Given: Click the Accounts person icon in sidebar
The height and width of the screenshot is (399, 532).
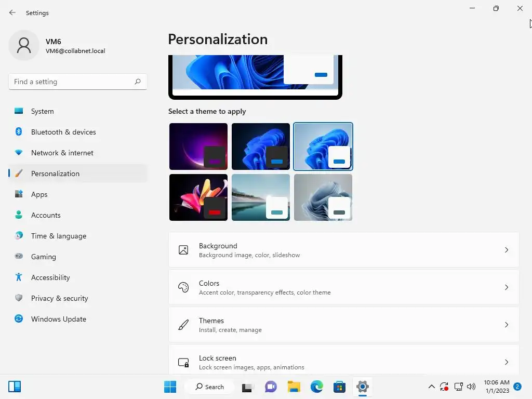Looking at the screenshot, I should [x=19, y=215].
